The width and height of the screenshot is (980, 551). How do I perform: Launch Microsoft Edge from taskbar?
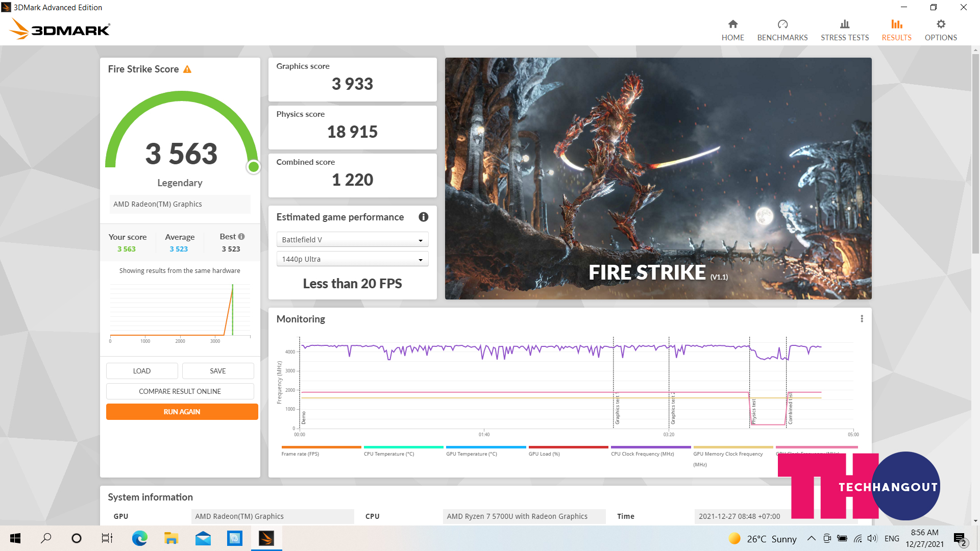point(139,538)
